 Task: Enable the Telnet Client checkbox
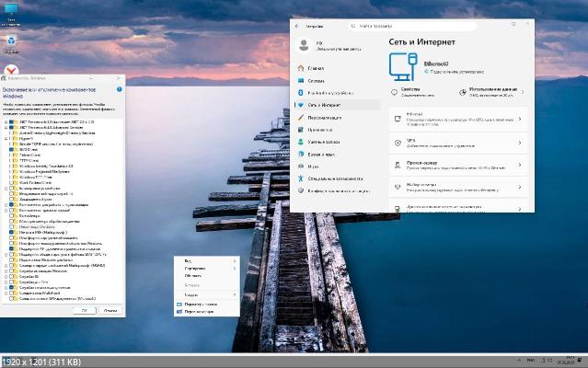[10, 155]
